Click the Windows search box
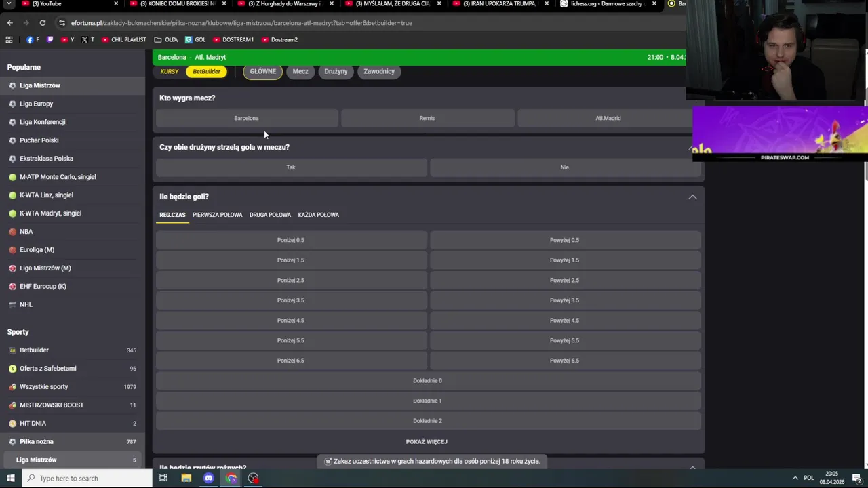The image size is (868, 488). click(87, 478)
